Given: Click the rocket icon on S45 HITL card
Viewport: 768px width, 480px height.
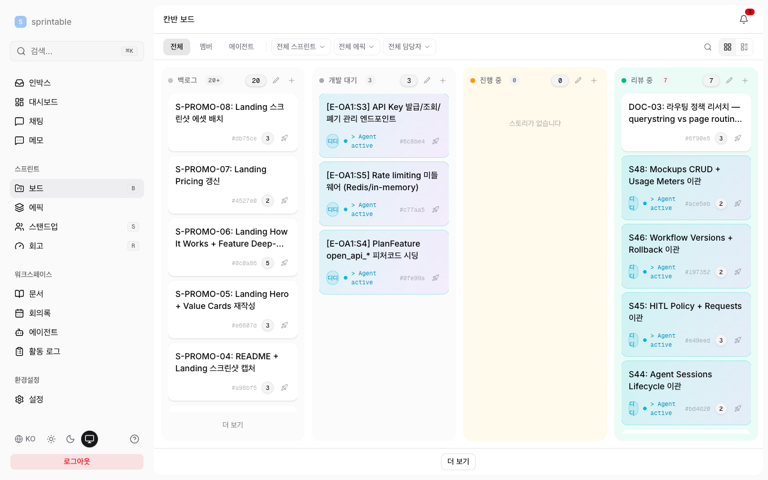Looking at the screenshot, I should pyautogui.click(x=738, y=340).
